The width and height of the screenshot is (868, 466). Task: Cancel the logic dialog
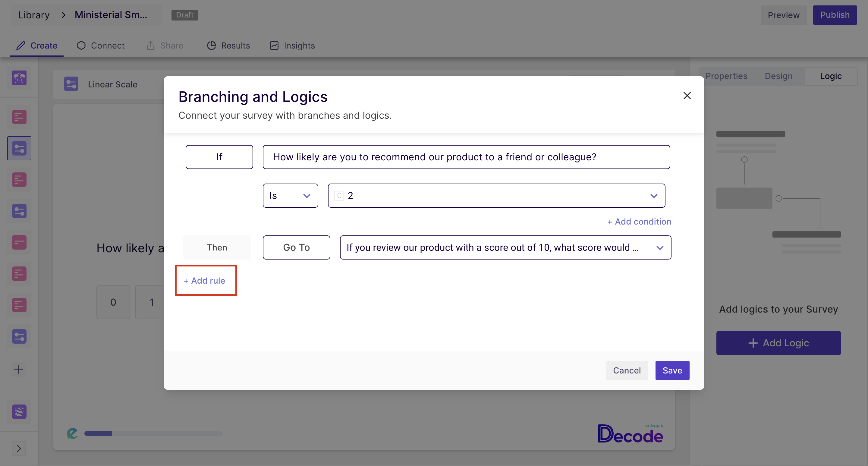(x=626, y=370)
